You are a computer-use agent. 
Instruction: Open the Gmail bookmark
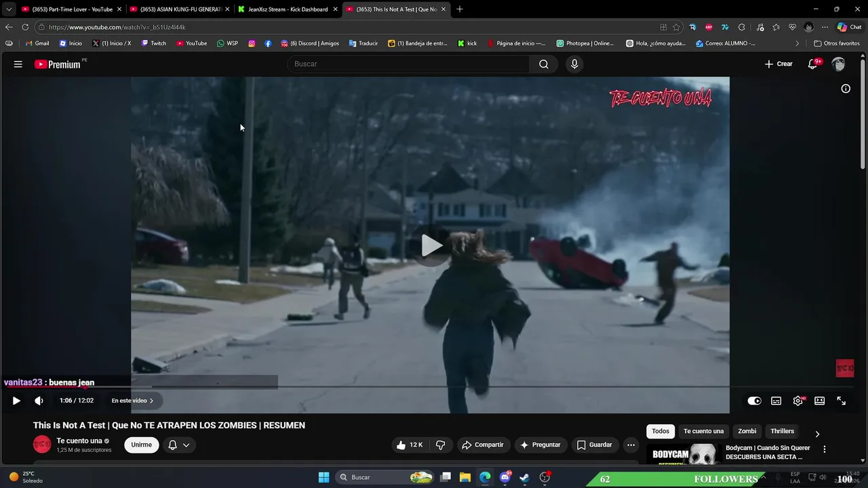point(37,43)
